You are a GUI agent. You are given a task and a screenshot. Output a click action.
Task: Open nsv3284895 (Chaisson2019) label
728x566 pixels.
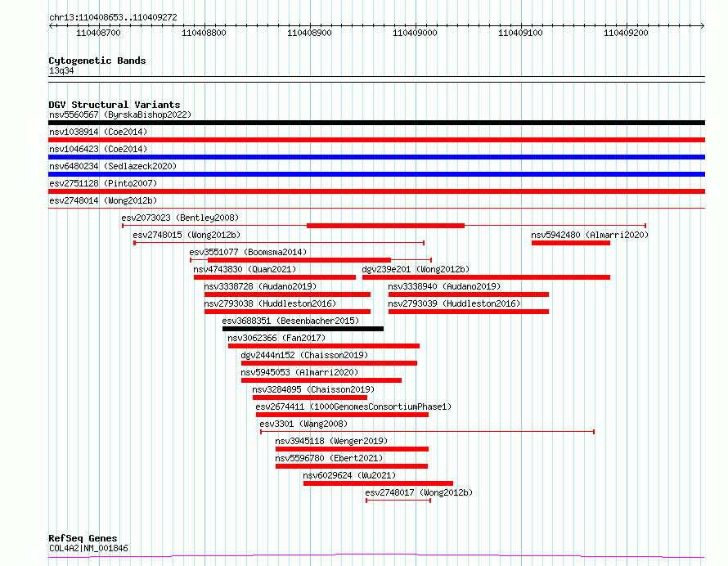click(x=313, y=389)
